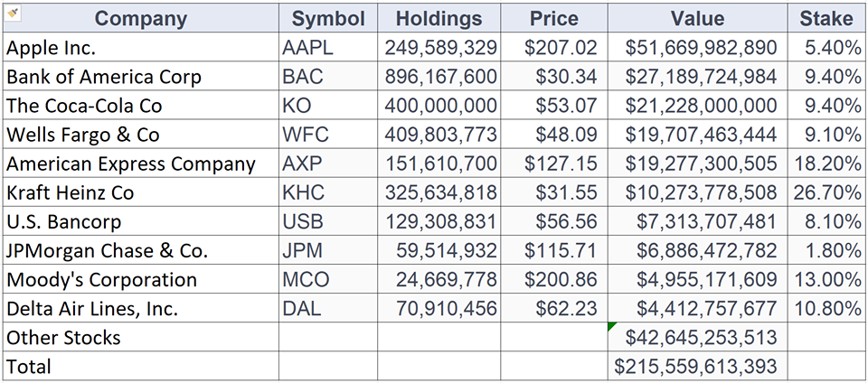Click Moody's price $200.86 cell
The image size is (868, 383).
[553, 279]
